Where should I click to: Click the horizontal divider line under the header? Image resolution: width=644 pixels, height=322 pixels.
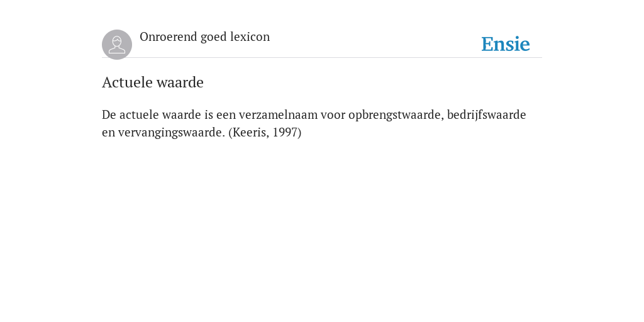pos(322,57)
